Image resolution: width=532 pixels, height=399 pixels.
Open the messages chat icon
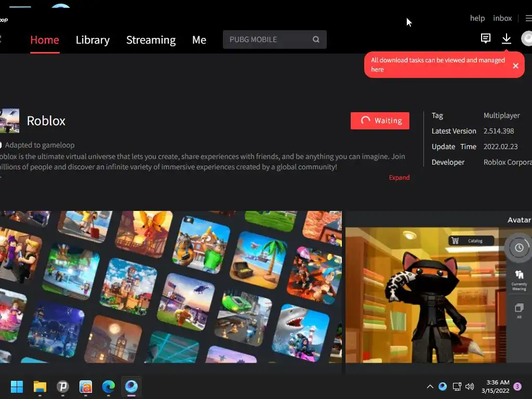[x=486, y=38]
